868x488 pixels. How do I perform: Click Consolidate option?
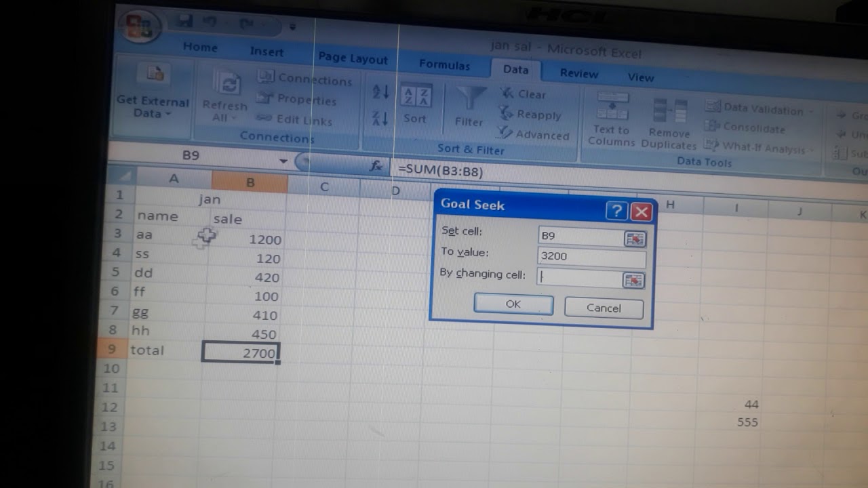746,127
